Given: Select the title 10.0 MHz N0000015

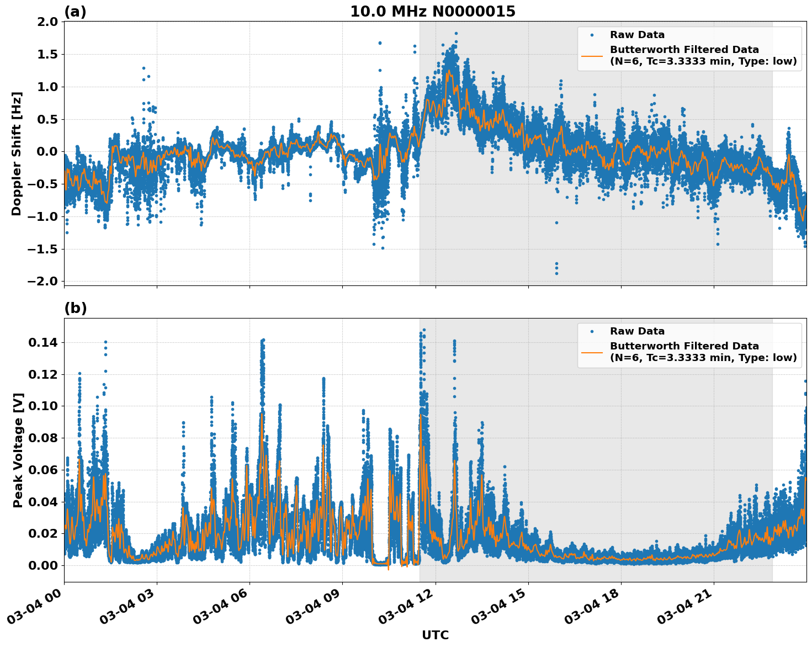Looking at the screenshot, I should pyautogui.click(x=433, y=10).
